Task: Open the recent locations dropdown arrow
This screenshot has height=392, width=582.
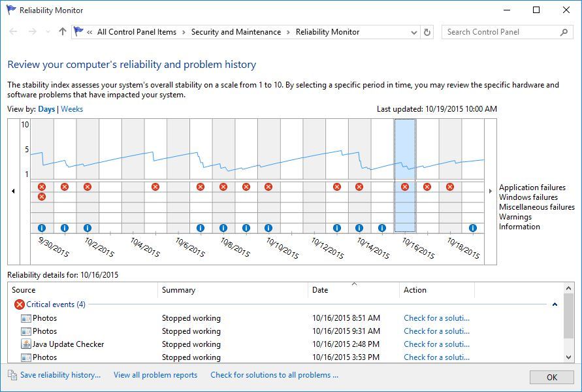Action: [x=48, y=32]
